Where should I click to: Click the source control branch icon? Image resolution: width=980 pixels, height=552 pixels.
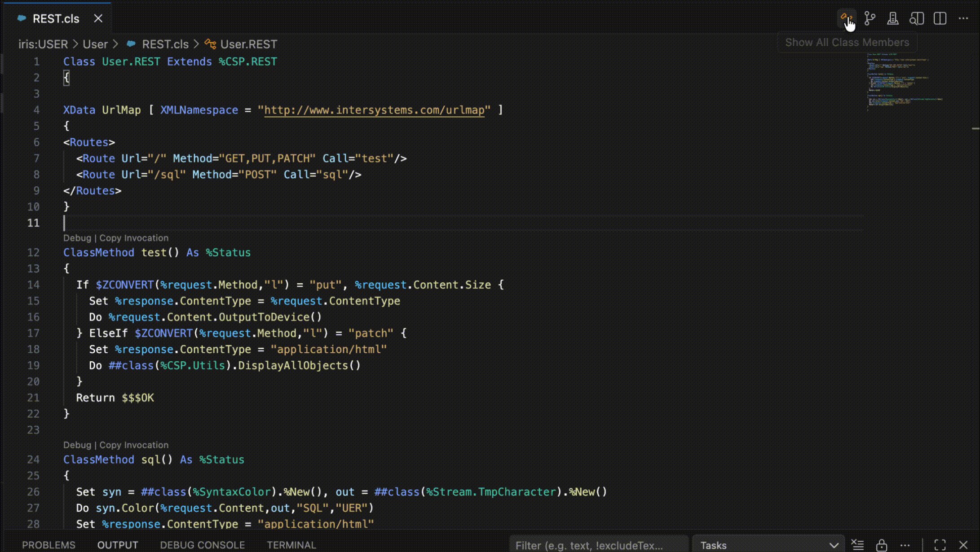[x=870, y=18]
